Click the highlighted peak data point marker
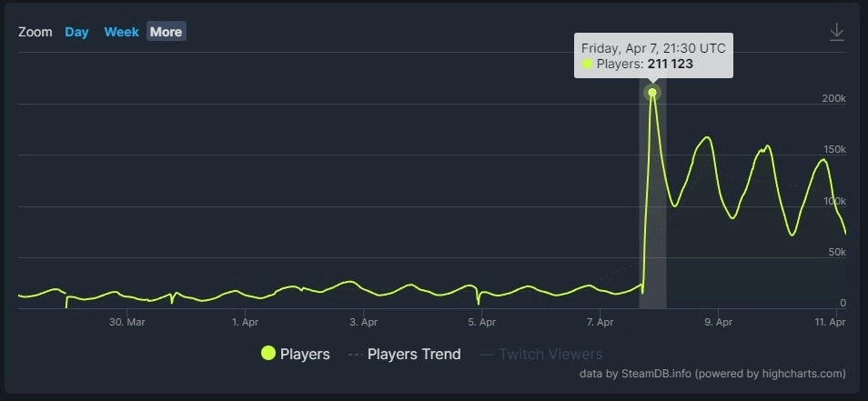 point(652,93)
